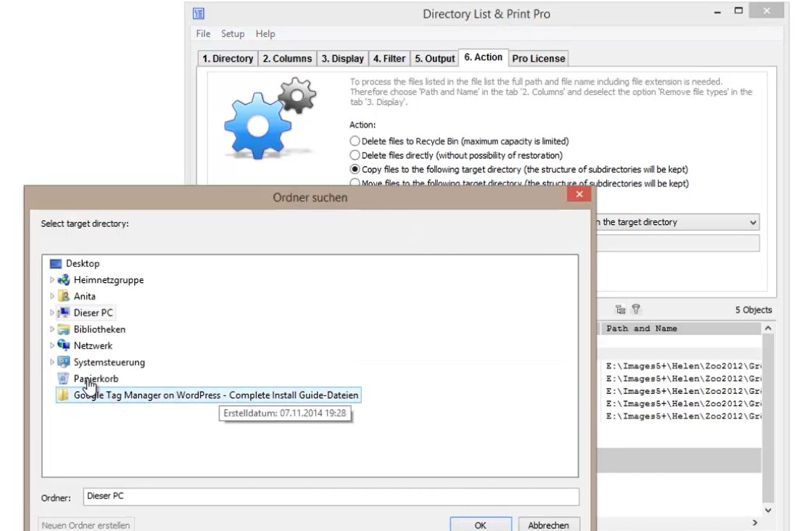Click the Netzwerk icon in tree
This screenshot has width=812, height=531.
point(64,345)
